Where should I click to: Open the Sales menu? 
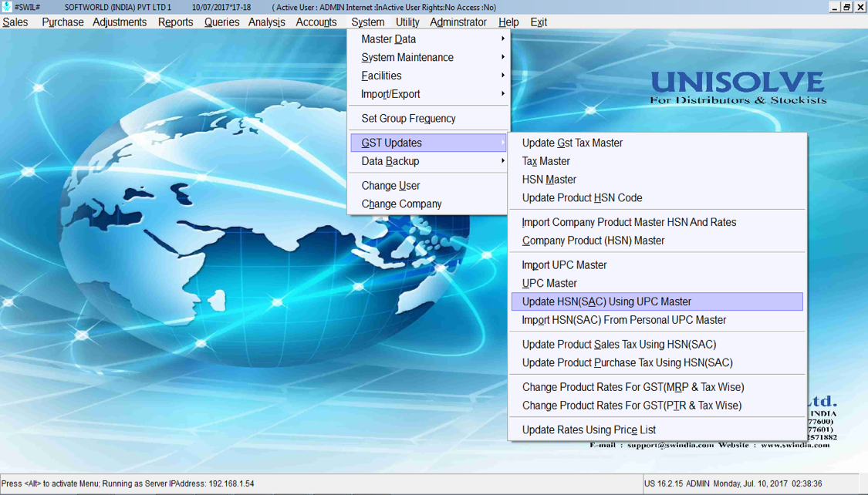(x=15, y=22)
